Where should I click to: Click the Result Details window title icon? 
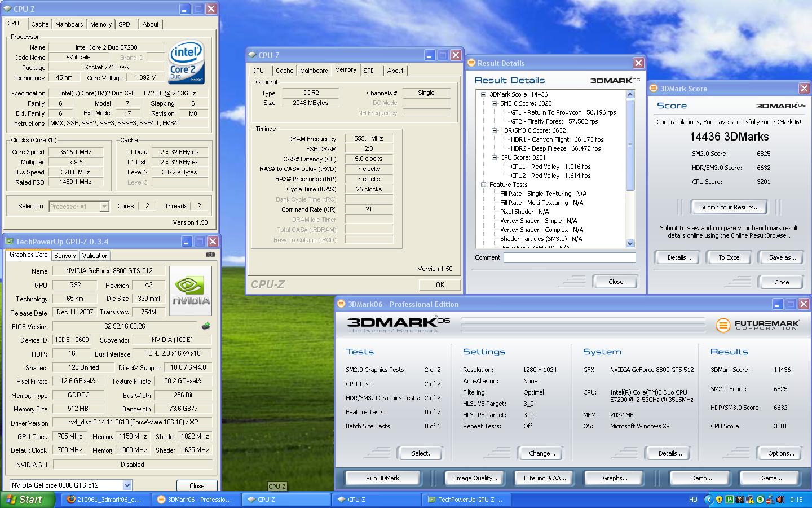tap(471, 63)
